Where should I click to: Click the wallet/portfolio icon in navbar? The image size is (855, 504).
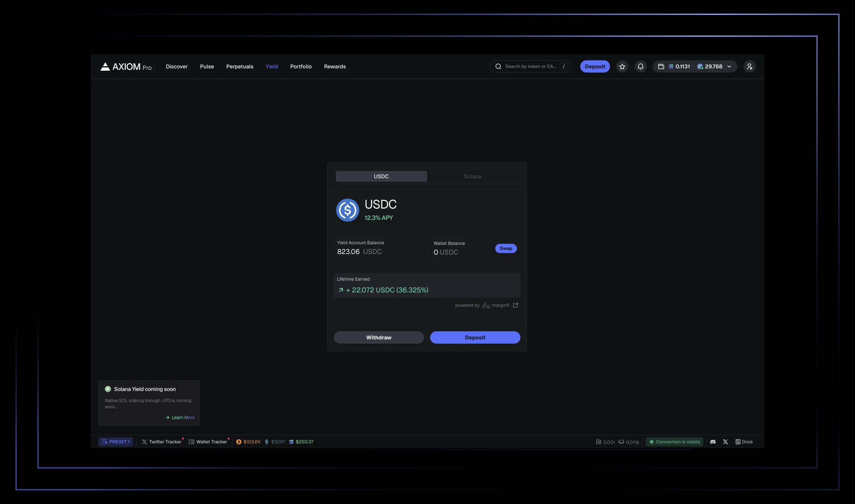661,66
